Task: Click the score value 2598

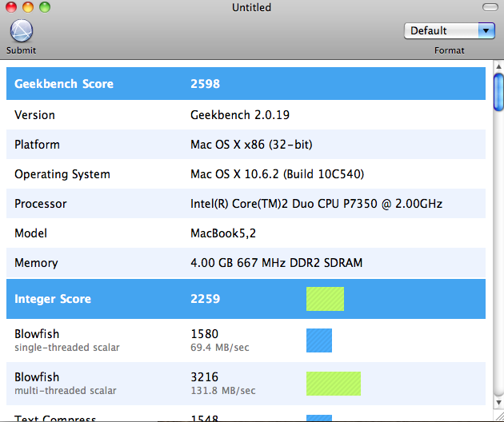Action: click(205, 84)
